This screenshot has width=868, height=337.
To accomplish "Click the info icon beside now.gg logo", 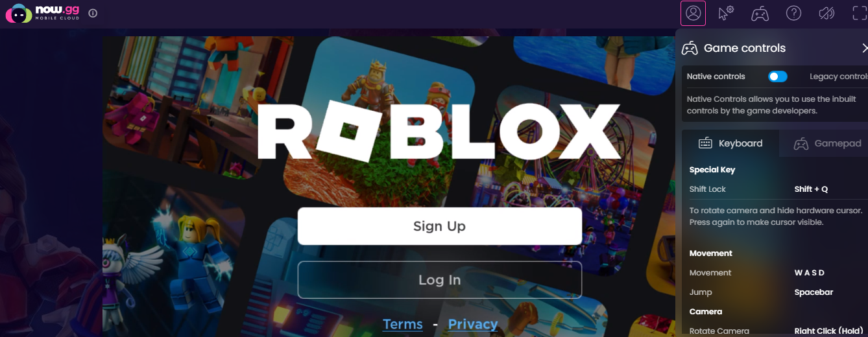I will pos(93,13).
